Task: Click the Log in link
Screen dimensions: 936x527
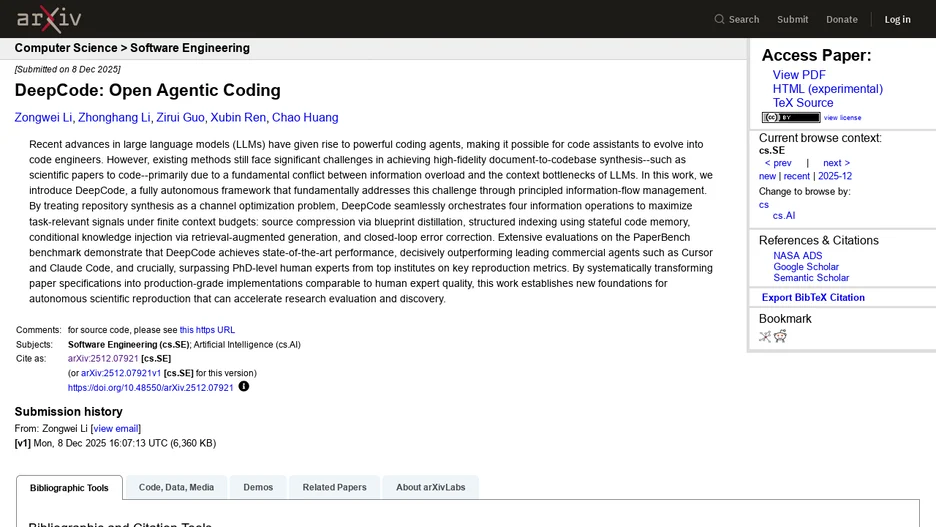Action: coord(897,19)
